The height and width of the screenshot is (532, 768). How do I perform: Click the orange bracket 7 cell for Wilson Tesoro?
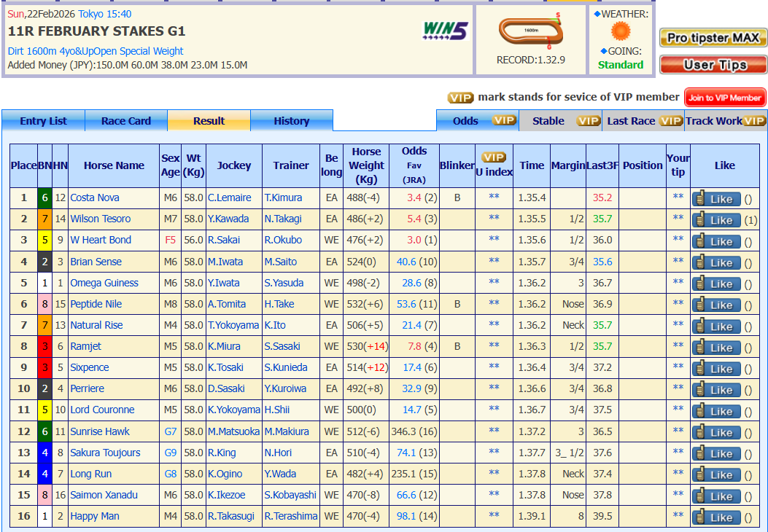click(44, 219)
